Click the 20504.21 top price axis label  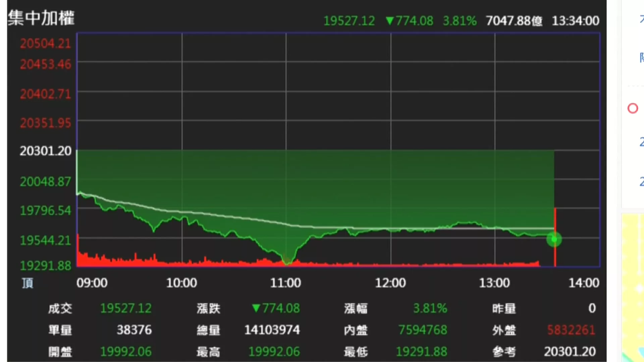(x=46, y=44)
